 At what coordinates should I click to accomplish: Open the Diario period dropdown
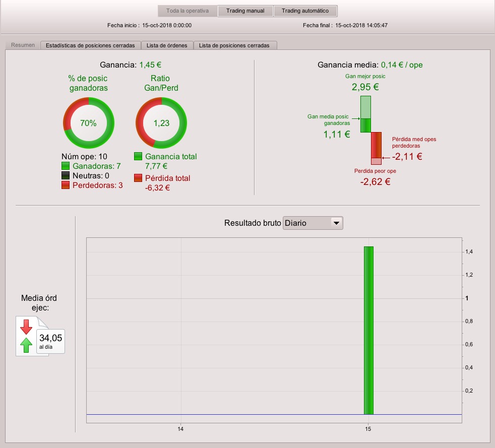(x=313, y=223)
